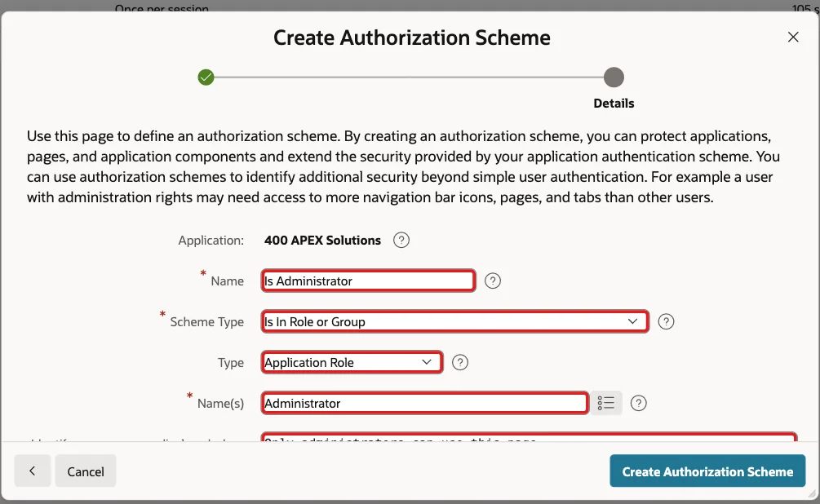Close the Create Authorization Scheme dialog
The height and width of the screenshot is (504, 820).
tap(793, 38)
